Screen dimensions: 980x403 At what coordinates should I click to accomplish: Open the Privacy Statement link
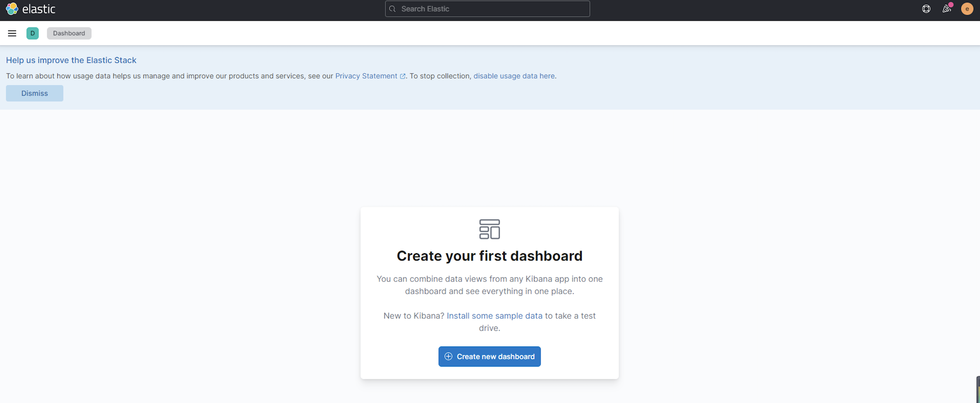[x=366, y=76]
